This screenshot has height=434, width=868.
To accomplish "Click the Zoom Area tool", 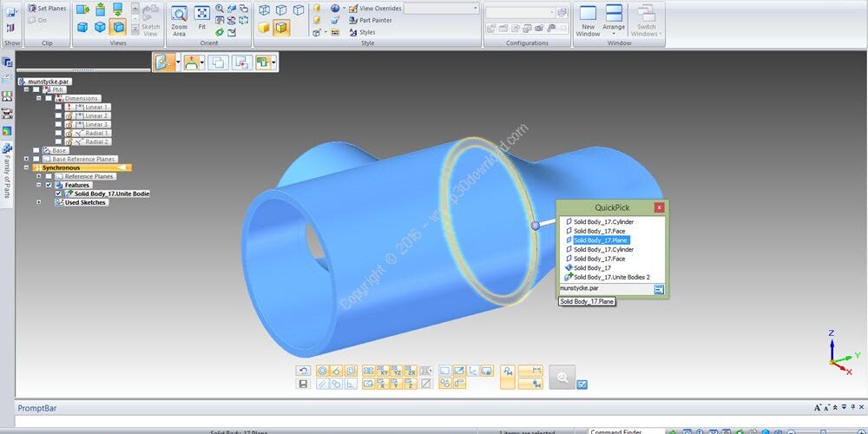I will (179, 21).
